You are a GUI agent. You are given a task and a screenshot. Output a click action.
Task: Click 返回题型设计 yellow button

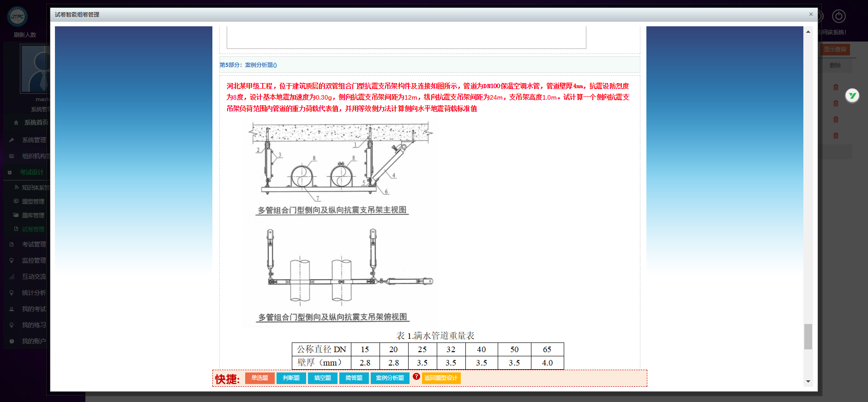[440, 378]
